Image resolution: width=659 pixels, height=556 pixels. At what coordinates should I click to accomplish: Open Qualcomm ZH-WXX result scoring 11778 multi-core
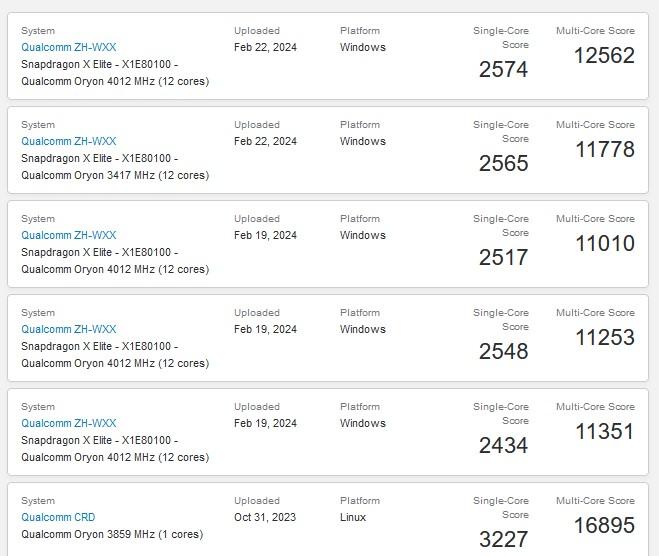pos(68,141)
